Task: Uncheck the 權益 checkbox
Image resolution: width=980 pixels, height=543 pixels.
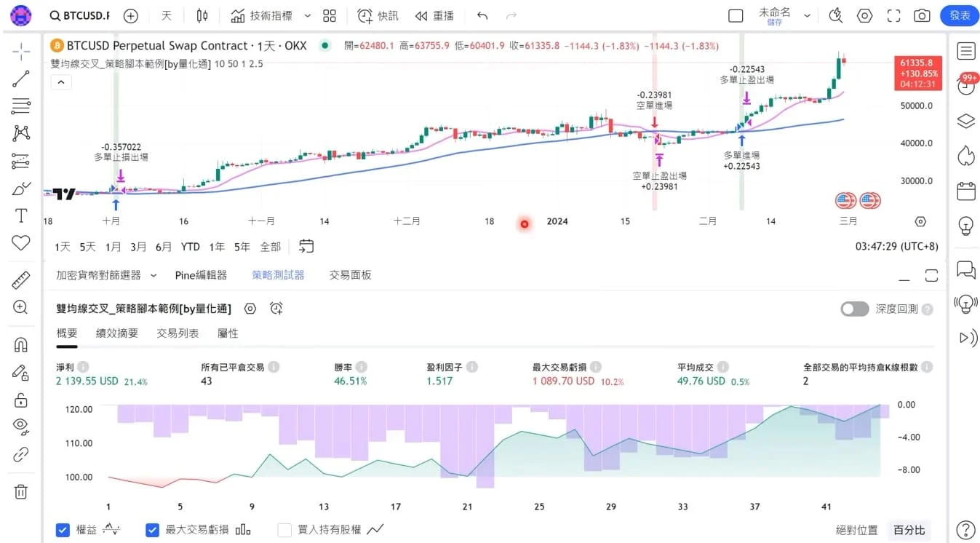Action: tap(63, 530)
